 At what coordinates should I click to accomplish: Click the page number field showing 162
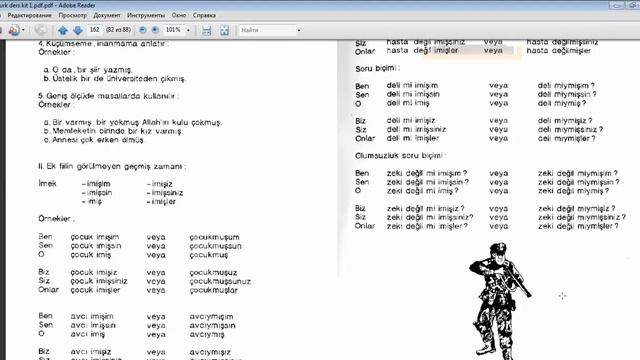[x=94, y=30]
